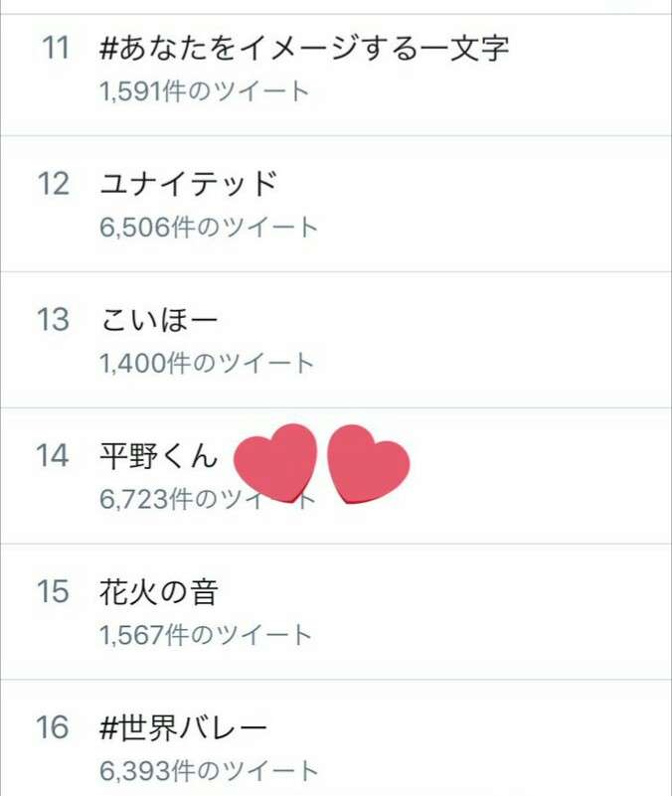Click the 1,591件のツイート count
This screenshot has width=672, height=796.
click(204, 91)
